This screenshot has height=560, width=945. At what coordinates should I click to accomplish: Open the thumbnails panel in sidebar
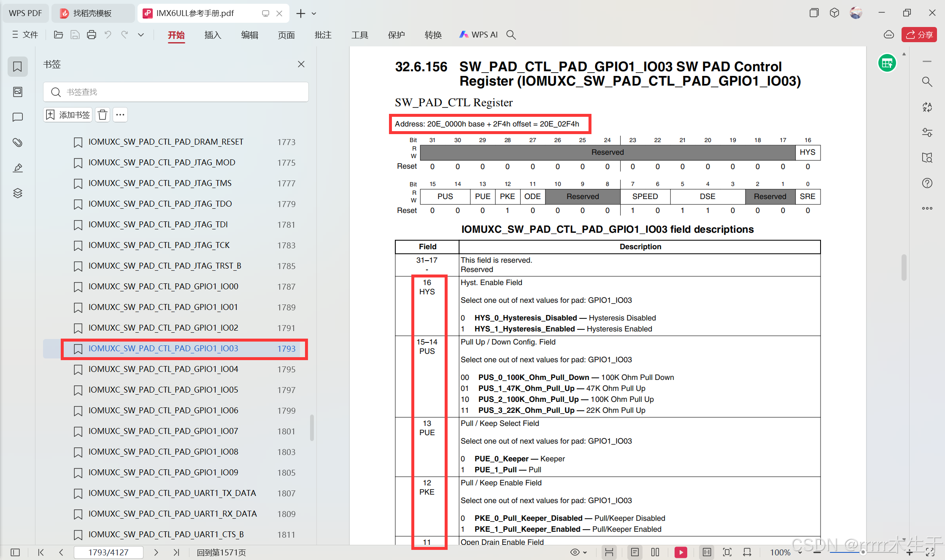coord(17,92)
